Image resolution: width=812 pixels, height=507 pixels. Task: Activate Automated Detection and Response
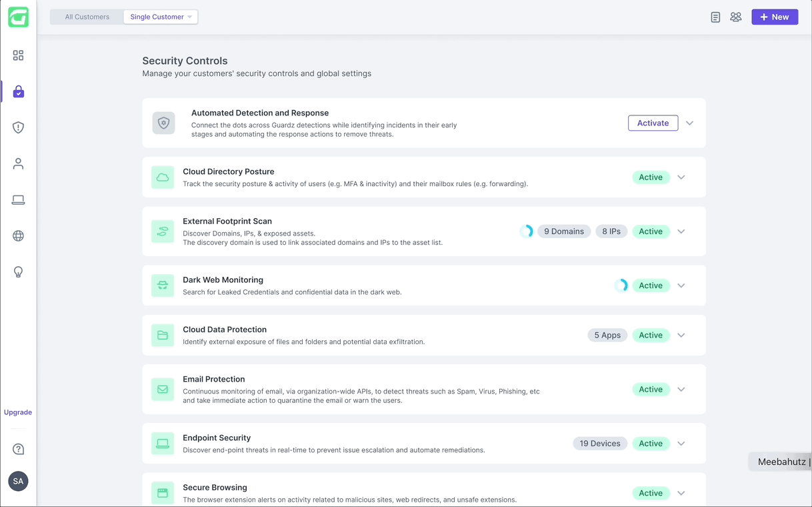(x=653, y=123)
